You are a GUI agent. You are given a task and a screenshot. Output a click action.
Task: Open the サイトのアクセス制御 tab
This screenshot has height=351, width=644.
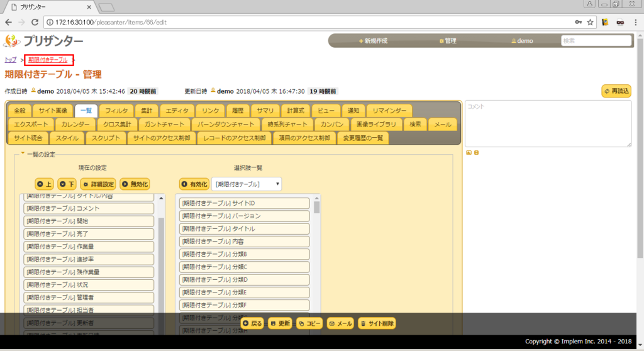tap(162, 138)
